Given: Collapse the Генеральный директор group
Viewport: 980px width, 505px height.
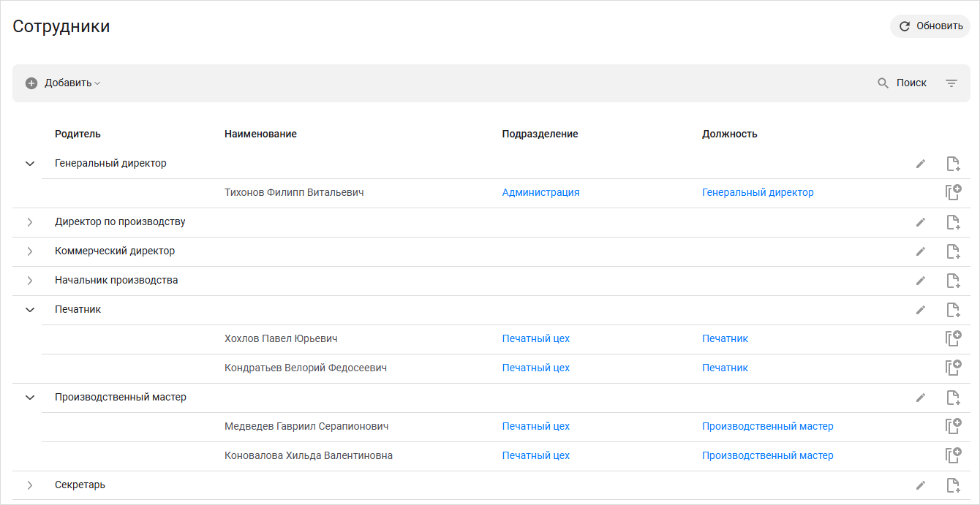Looking at the screenshot, I should (x=30, y=164).
